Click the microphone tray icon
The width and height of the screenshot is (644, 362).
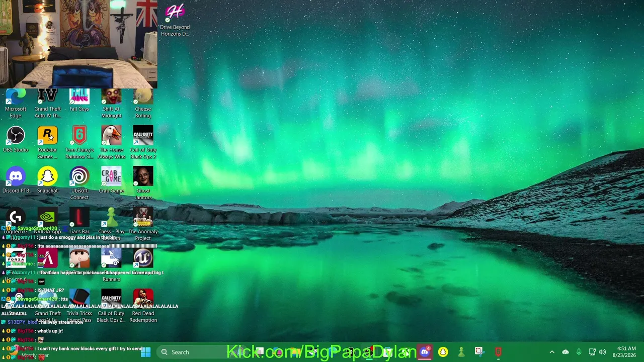[x=579, y=352]
